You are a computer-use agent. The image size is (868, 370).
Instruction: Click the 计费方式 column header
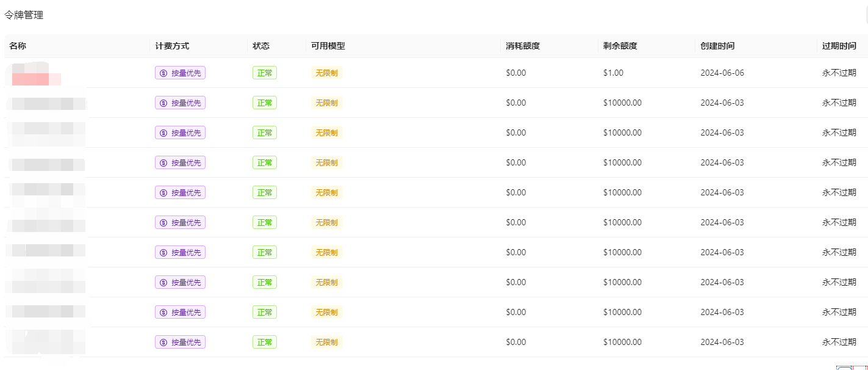click(x=172, y=46)
